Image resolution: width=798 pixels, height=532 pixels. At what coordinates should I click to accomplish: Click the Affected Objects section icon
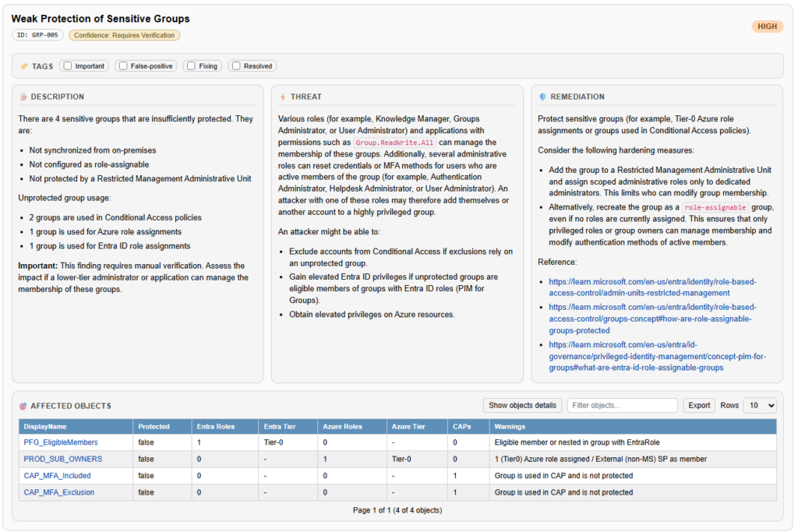(x=24, y=405)
